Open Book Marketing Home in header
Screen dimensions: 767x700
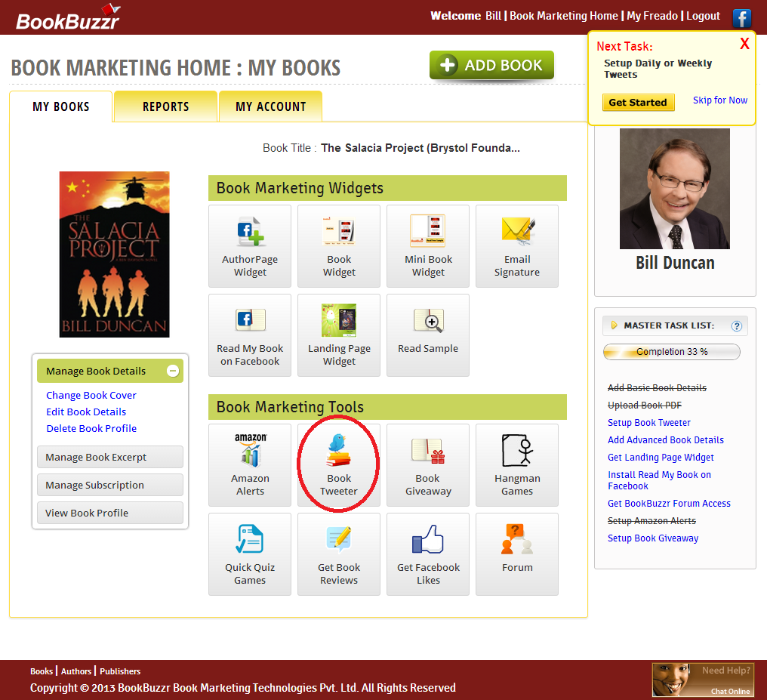[x=563, y=16]
